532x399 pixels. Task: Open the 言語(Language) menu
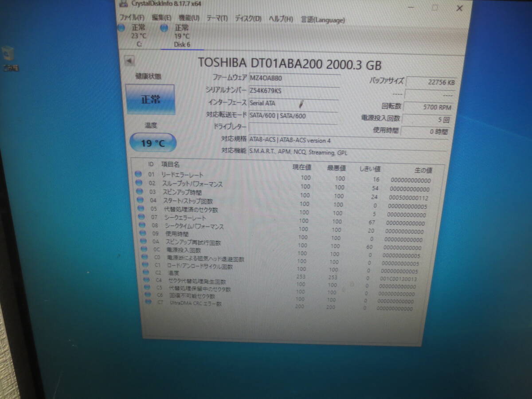point(323,20)
